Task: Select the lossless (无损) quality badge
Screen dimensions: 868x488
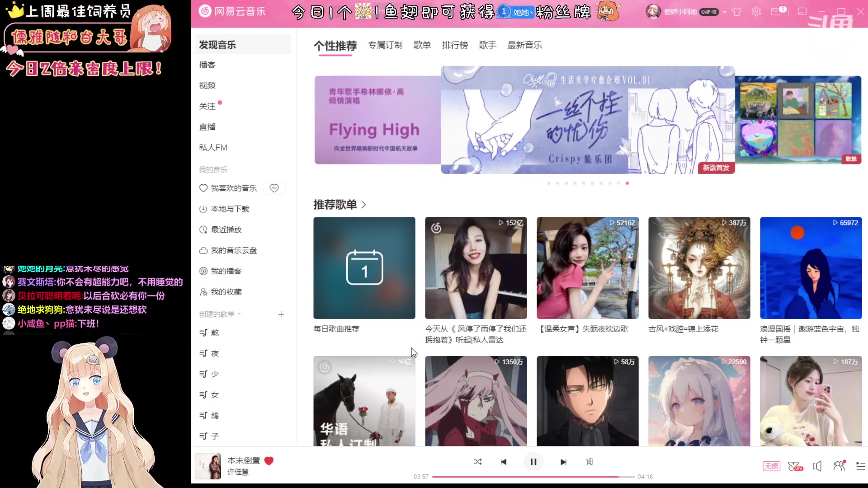Action: tap(771, 466)
